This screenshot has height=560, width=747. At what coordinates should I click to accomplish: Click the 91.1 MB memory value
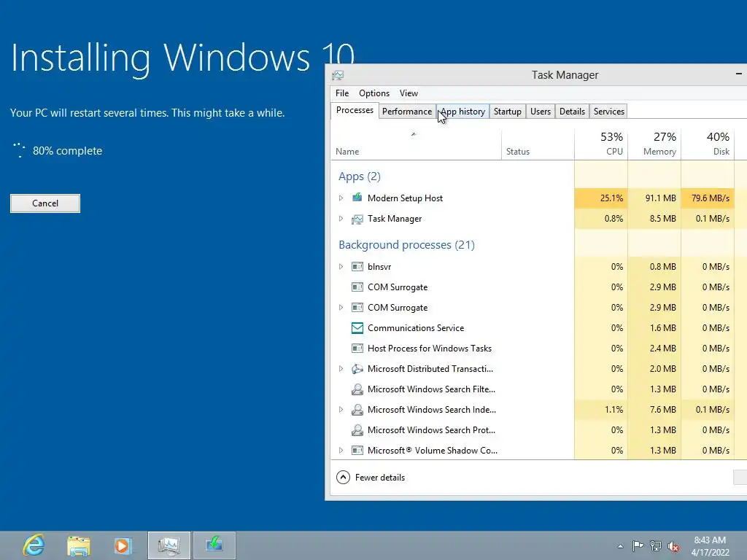tap(660, 198)
